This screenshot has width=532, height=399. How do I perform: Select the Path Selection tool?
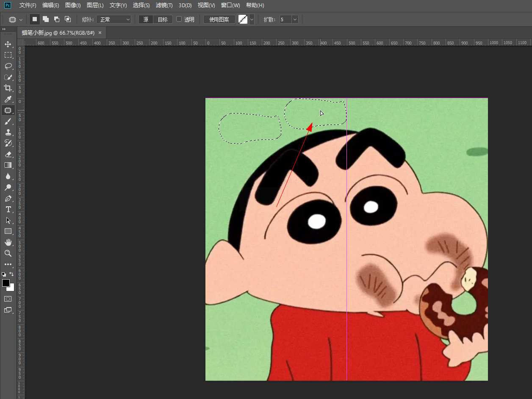click(x=8, y=220)
